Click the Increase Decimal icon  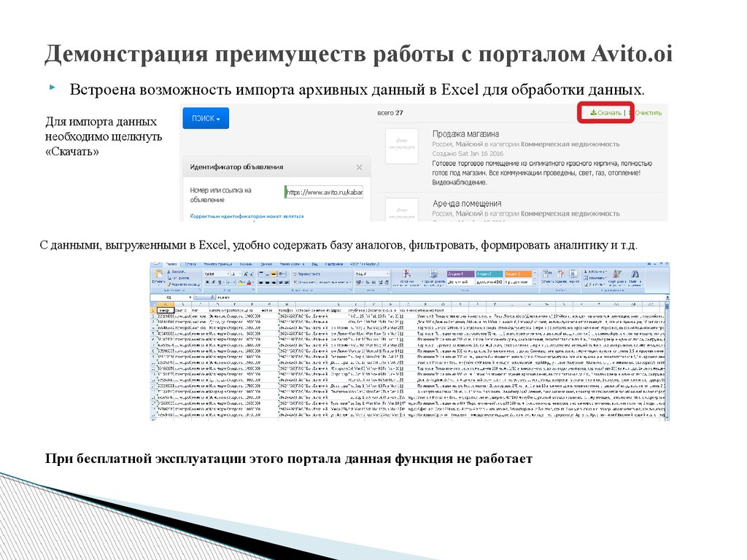[x=379, y=282]
